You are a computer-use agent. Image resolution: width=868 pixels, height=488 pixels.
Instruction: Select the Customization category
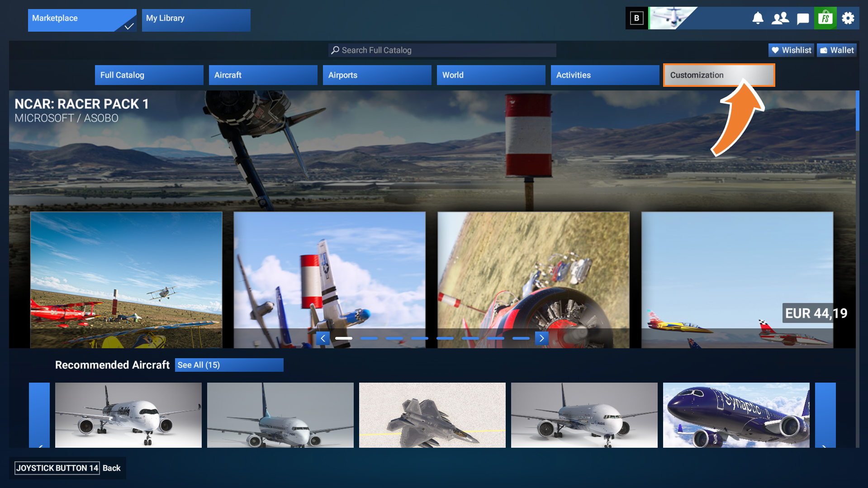[x=719, y=75]
